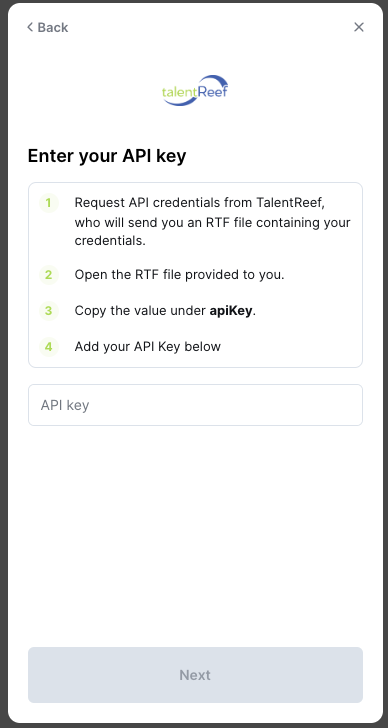Viewport: 388px width, 728px height.
Task: Click the Back chevron arrow icon
Action: tap(30, 27)
